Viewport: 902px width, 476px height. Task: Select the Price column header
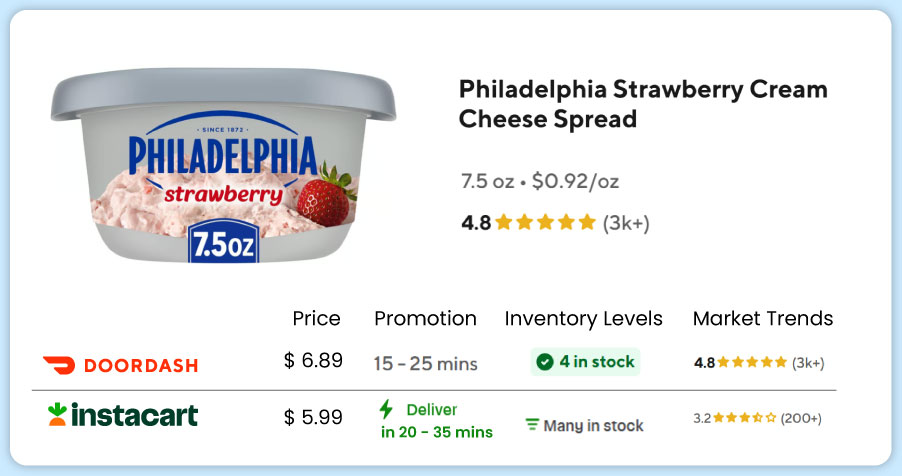coord(316,319)
